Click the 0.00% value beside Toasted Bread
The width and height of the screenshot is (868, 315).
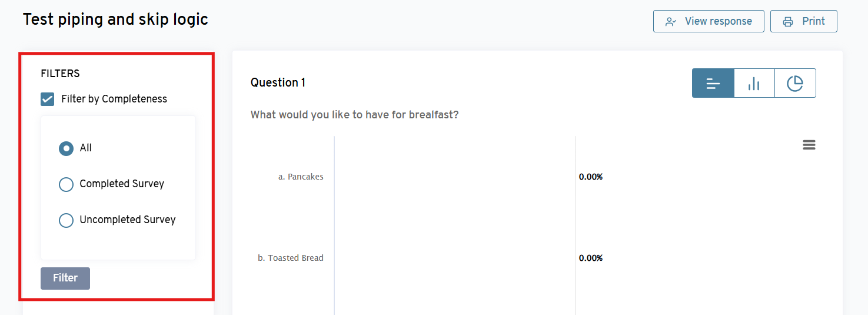pyautogui.click(x=591, y=258)
